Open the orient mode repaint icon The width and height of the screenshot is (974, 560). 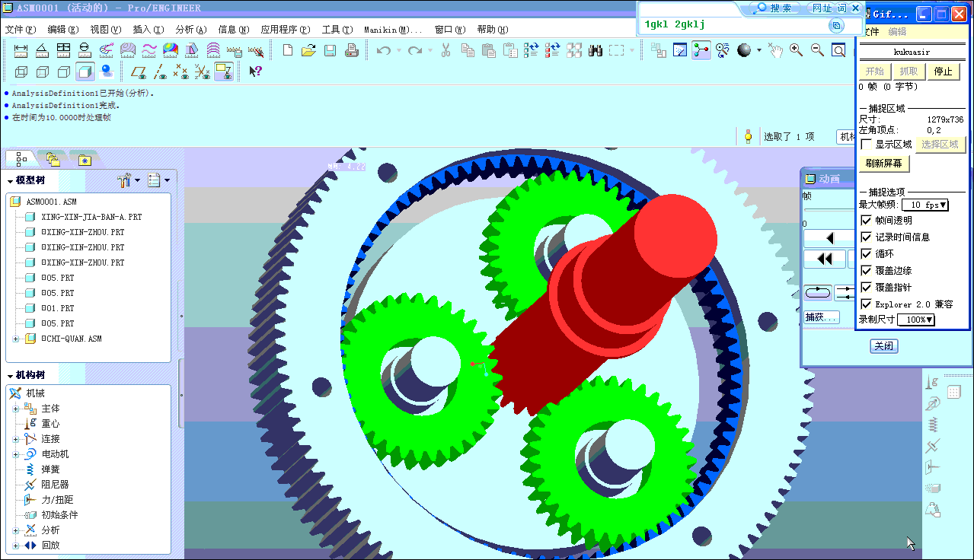pyautogui.click(x=723, y=50)
